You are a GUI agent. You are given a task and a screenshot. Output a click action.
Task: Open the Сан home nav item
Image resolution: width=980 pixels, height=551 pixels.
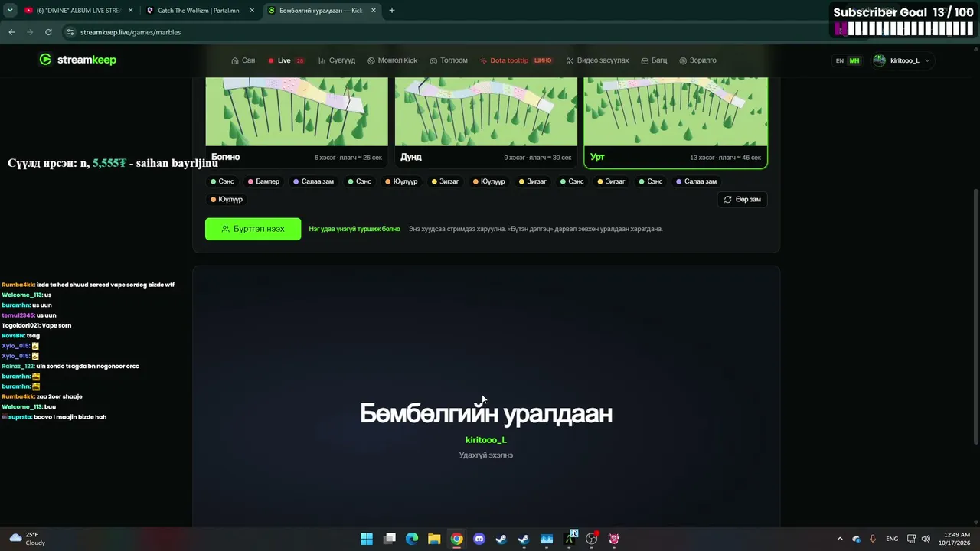click(243, 60)
